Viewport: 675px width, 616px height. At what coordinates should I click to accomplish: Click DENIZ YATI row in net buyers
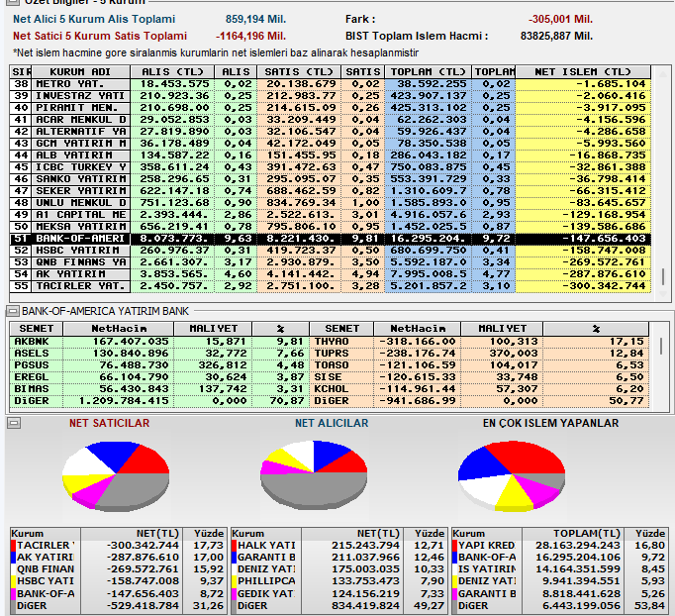(x=338, y=569)
